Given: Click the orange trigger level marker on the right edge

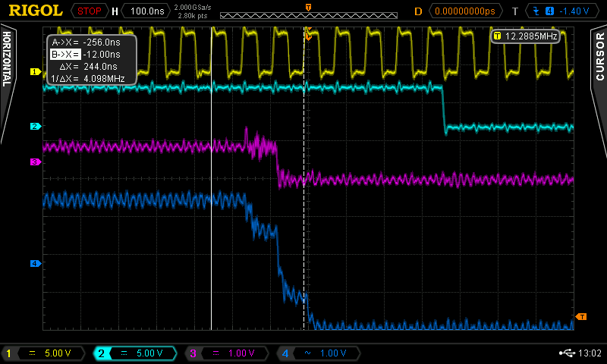Looking at the screenshot, I should [x=581, y=317].
